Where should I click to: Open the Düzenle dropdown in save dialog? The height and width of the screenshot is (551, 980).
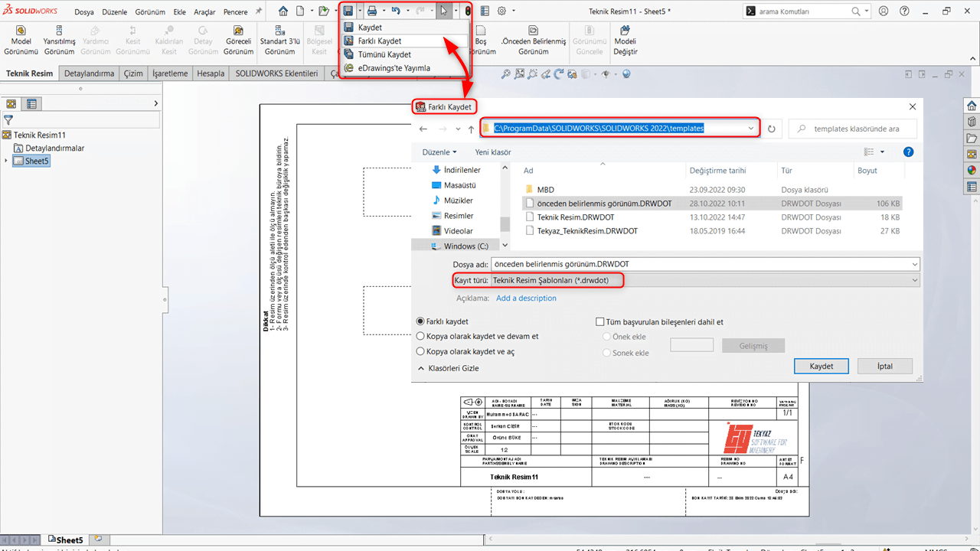439,152
